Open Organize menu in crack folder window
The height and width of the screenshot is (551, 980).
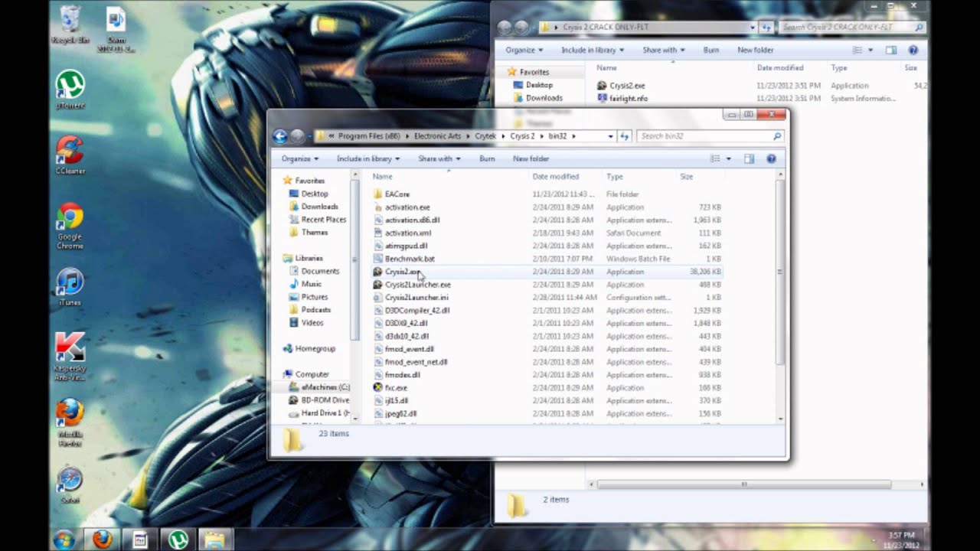point(524,50)
